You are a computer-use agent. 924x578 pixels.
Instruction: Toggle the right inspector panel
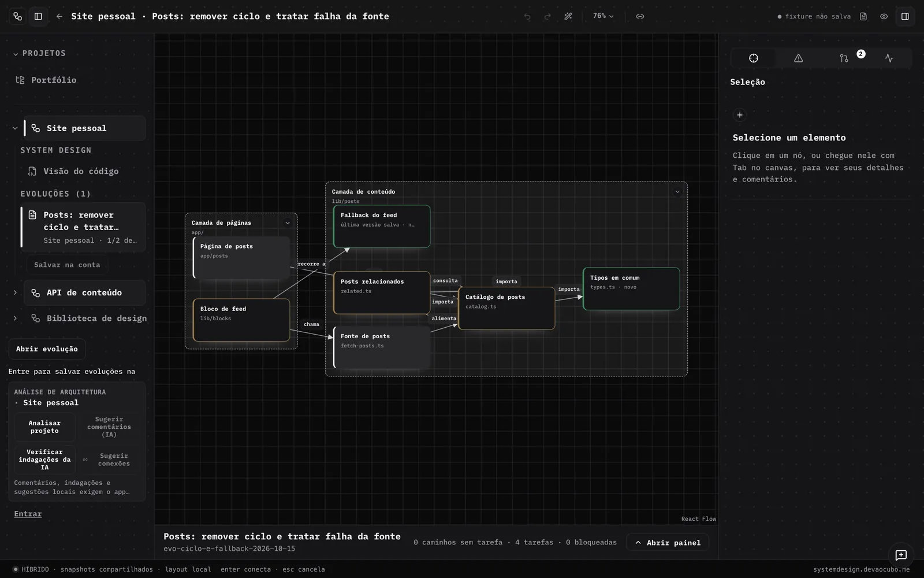(x=905, y=16)
